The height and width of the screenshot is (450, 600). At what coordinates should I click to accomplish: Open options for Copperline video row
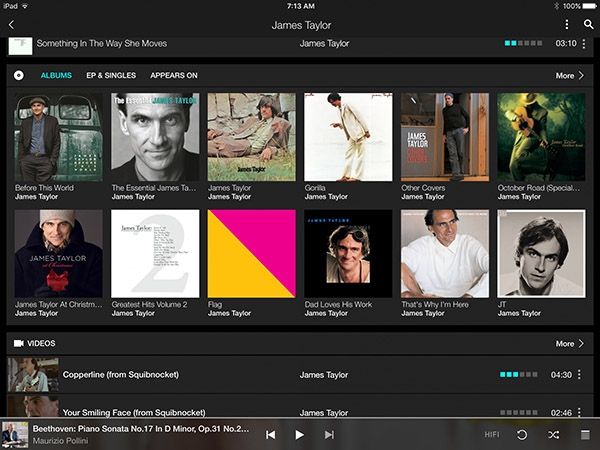pos(584,375)
